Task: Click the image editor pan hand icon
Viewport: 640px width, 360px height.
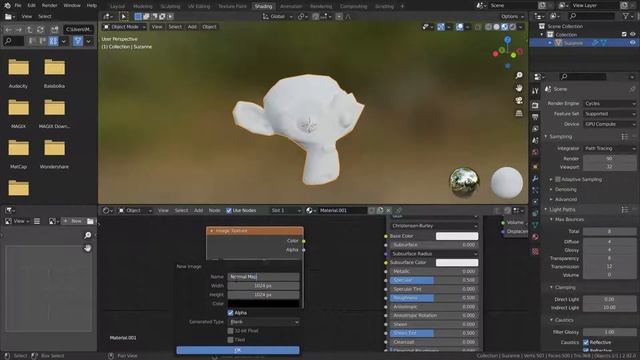Action: (x=87, y=248)
